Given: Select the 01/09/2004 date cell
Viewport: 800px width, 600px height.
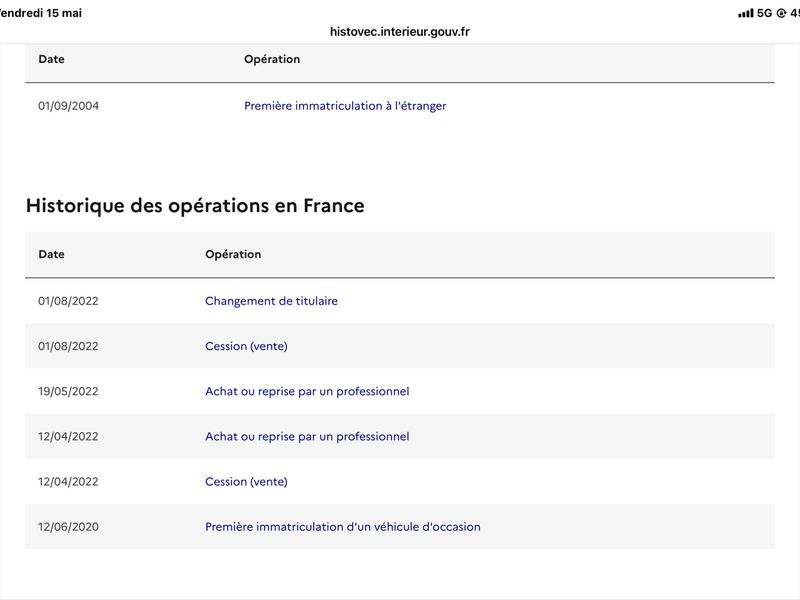Looking at the screenshot, I should (68, 106).
